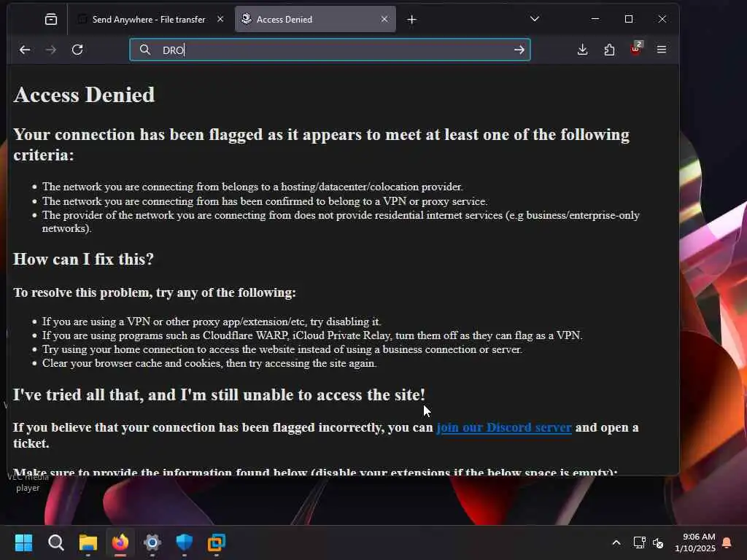The width and height of the screenshot is (747, 560).
Task: Close the Send Anywhere tab
Action: (x=220, y=19)
